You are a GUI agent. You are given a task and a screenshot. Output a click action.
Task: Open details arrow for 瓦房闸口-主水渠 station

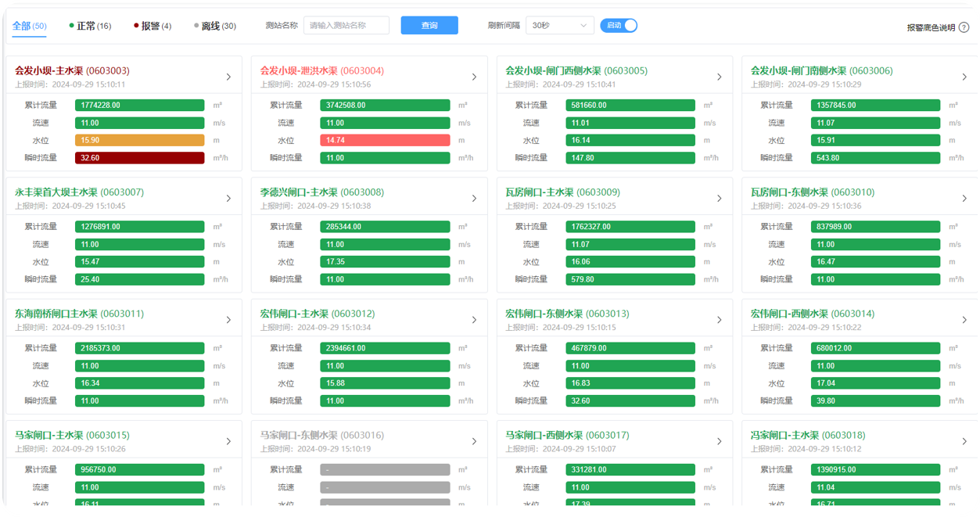point(719,198)
